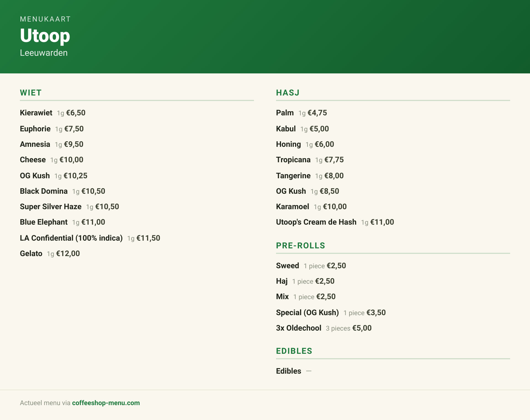Click the €5,00 Oldechool price

(x=362, y=328)
